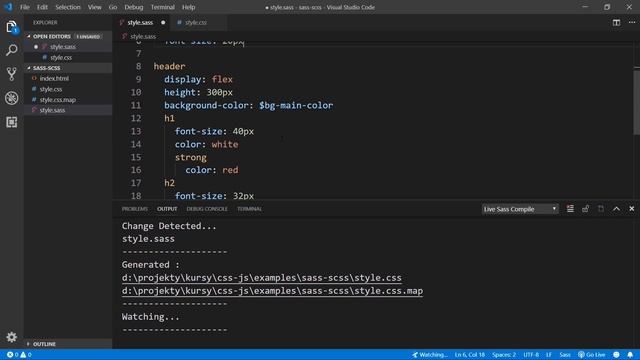The height and width of the screenshot is (360, 640).
Task: Open the Go menu
Action: click(x=113, y=7)
